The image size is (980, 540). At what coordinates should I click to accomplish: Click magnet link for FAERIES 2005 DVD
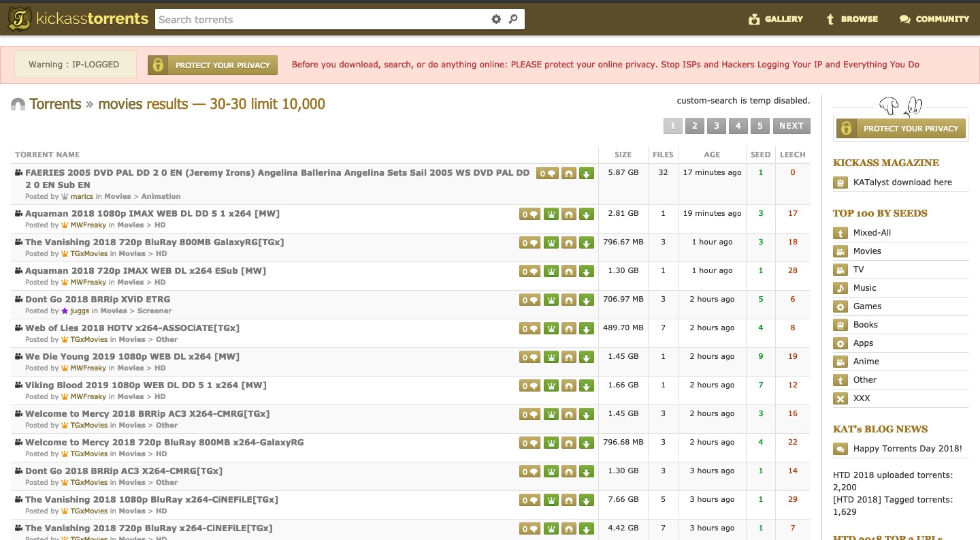coord(568,173)
